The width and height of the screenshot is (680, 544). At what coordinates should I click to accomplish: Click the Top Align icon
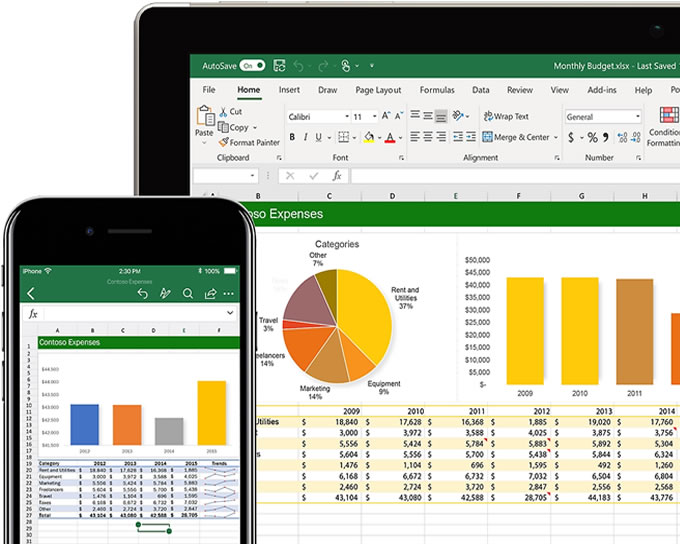(415, 115)
